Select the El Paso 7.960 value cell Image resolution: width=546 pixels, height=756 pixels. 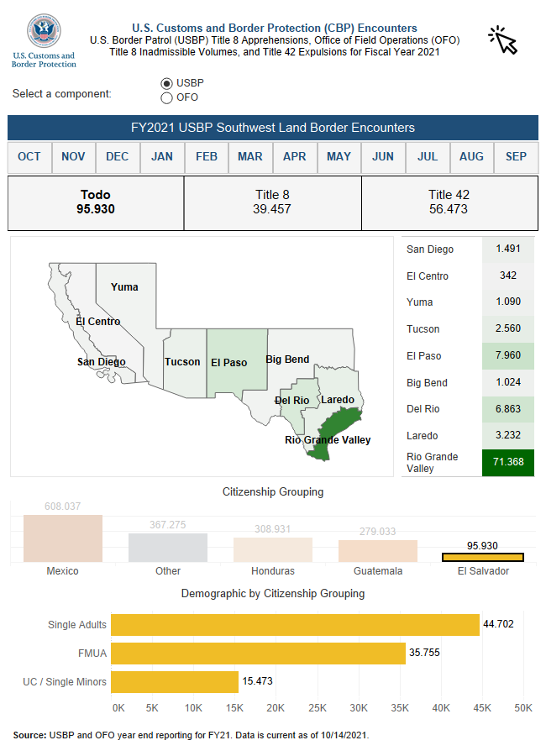508,356
